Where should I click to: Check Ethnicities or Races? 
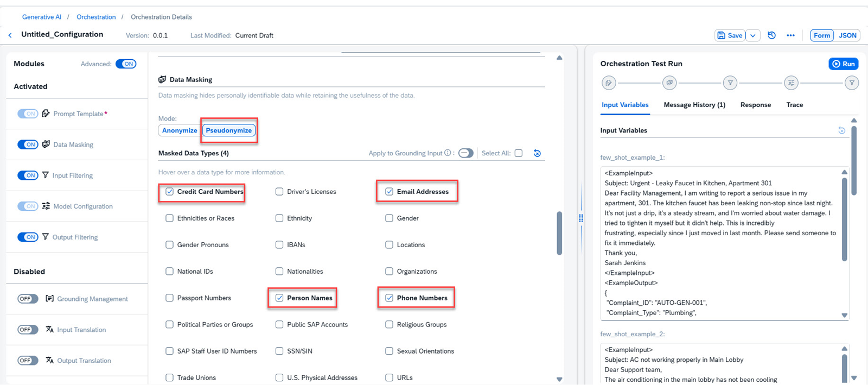[170, 218]
